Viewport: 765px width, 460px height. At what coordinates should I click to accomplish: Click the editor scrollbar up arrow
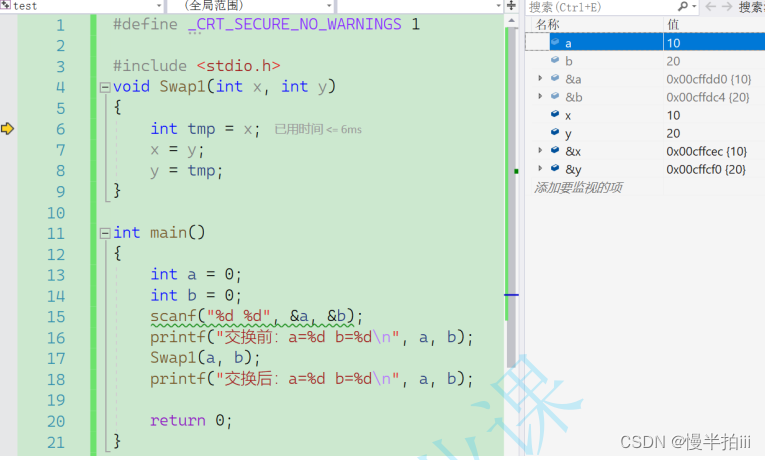pyautogui.click(x=511, y=20)
